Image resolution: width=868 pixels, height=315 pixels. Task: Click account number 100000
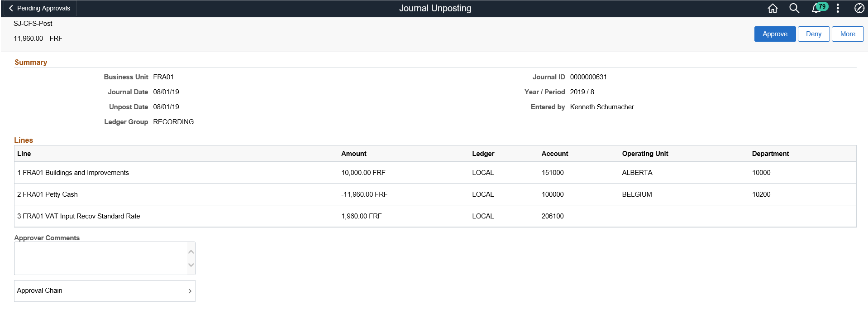pyautogui.click(x=553, y=194)
